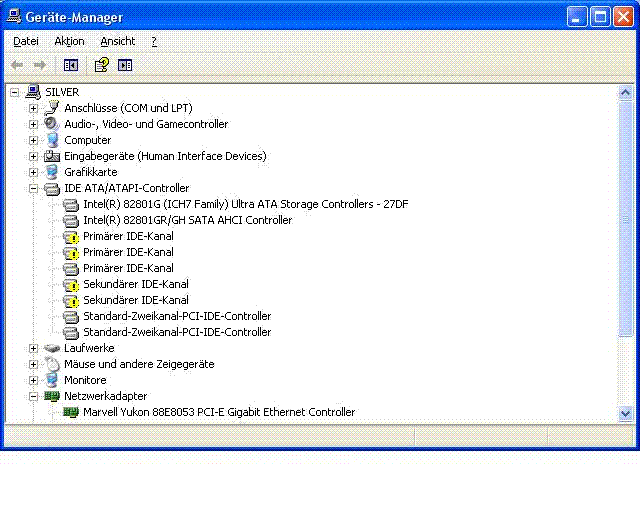Click the Back arrow toolbar icon
This screenshot has width=640, height=512.
(x=17, y=65)
